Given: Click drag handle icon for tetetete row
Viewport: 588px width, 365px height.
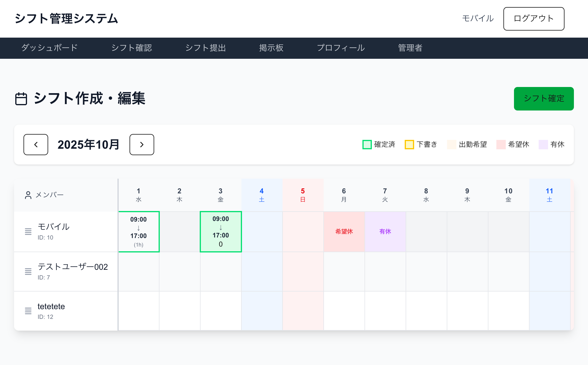Looking at the screenshot, I should [28, 311].
